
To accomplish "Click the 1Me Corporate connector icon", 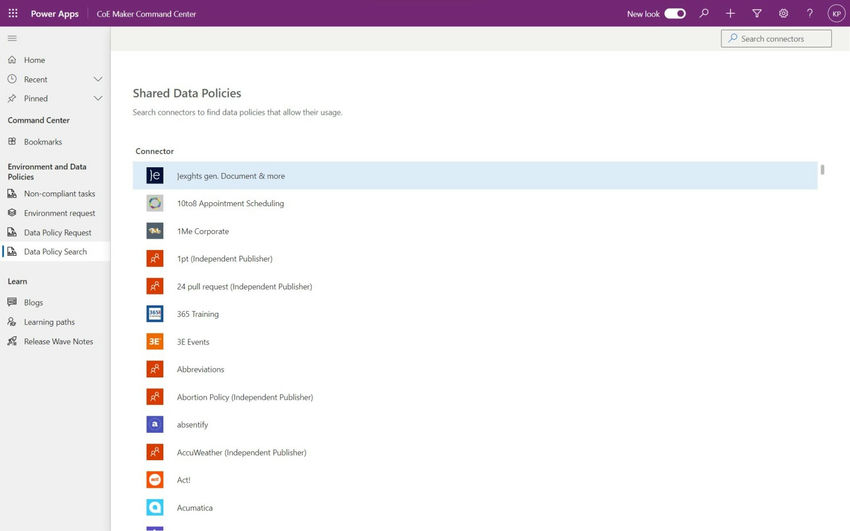I will [154, 231].
